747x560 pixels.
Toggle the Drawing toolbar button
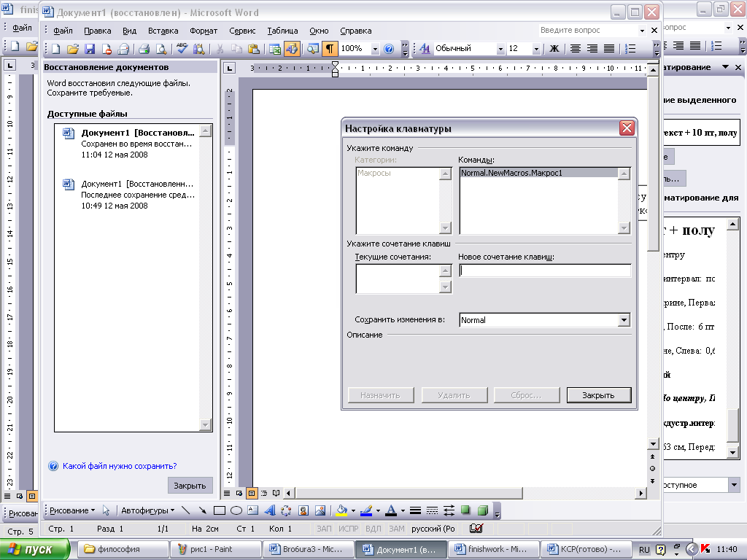click(x=292, y=49)
